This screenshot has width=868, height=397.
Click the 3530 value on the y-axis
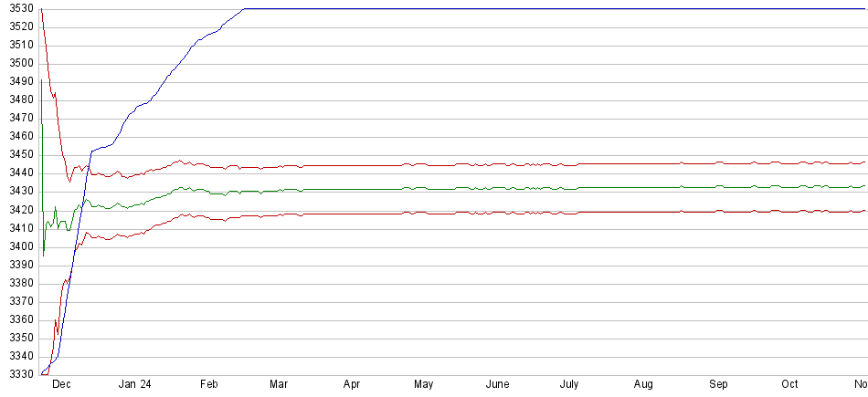[17, 9]
